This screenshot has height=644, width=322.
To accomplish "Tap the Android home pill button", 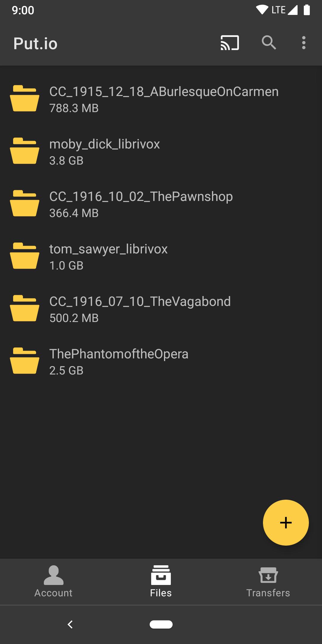I will click(161, 624).
